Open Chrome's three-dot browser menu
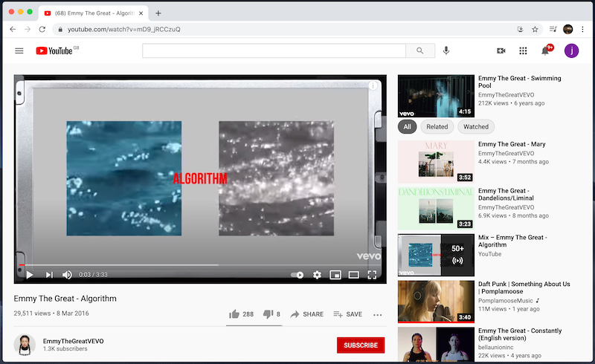The width and height of the screenshot is (595, 364). (x=584, y=29)
